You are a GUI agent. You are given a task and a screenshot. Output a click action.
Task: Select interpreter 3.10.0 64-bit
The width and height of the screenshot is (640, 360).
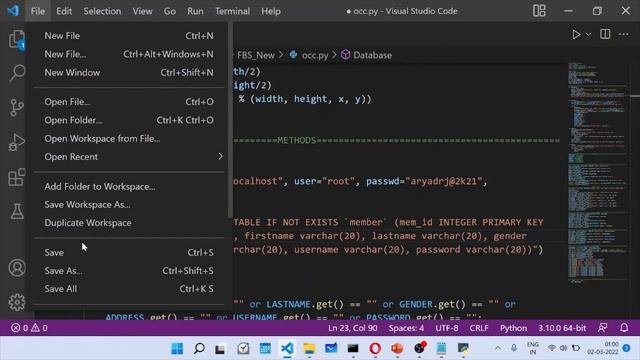pos(562,328)
